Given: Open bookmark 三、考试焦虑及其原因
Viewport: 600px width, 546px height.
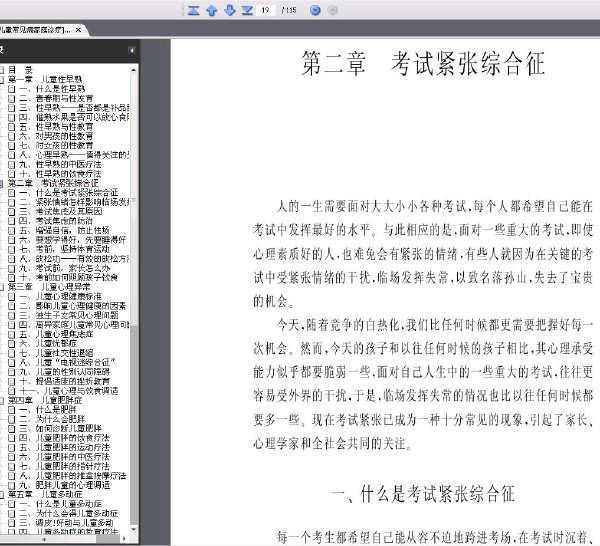Looking at the screenshot, I should [x=61, y=211].
